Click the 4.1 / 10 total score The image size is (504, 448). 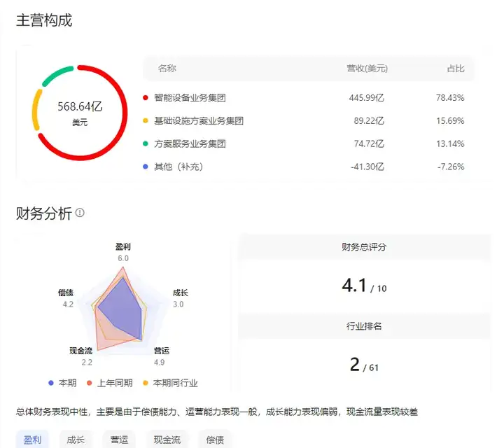pyautogui.click(x=364, y=286)
